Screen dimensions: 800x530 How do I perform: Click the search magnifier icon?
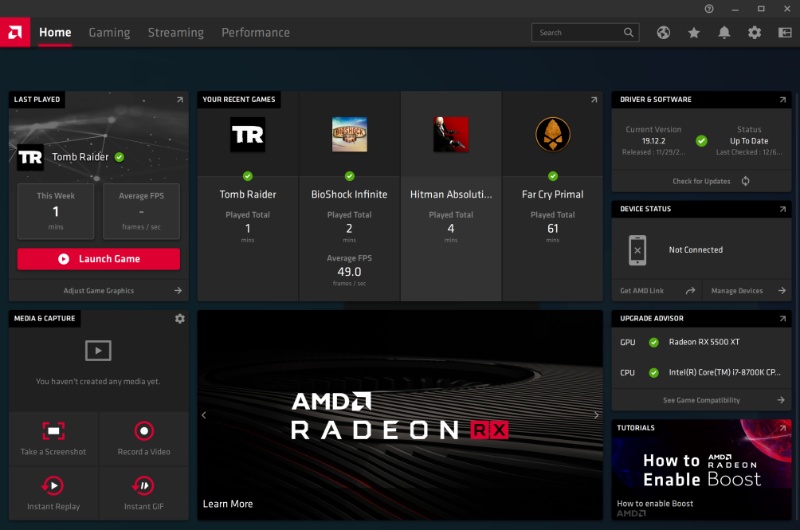point(629,33)
